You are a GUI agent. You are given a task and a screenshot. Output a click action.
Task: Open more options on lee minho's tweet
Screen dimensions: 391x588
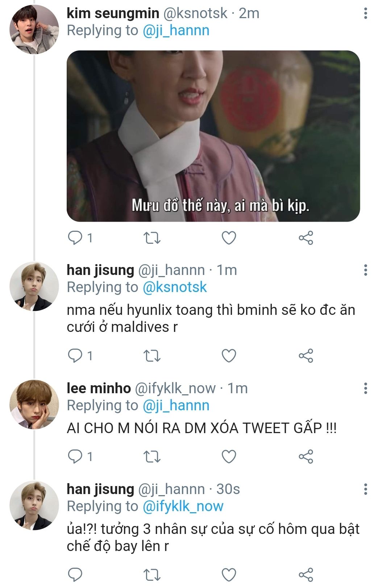pos(365,388)
